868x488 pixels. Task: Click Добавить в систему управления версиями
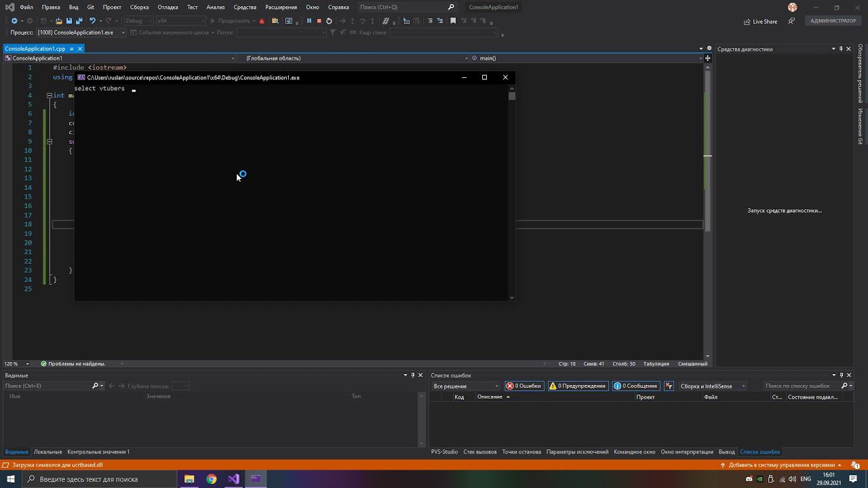coord(781,466)
